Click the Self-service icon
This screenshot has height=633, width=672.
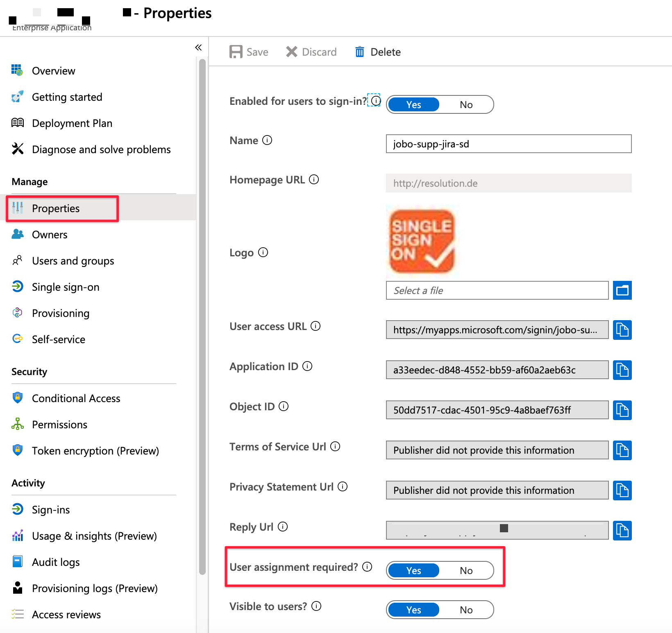[17, 339]
